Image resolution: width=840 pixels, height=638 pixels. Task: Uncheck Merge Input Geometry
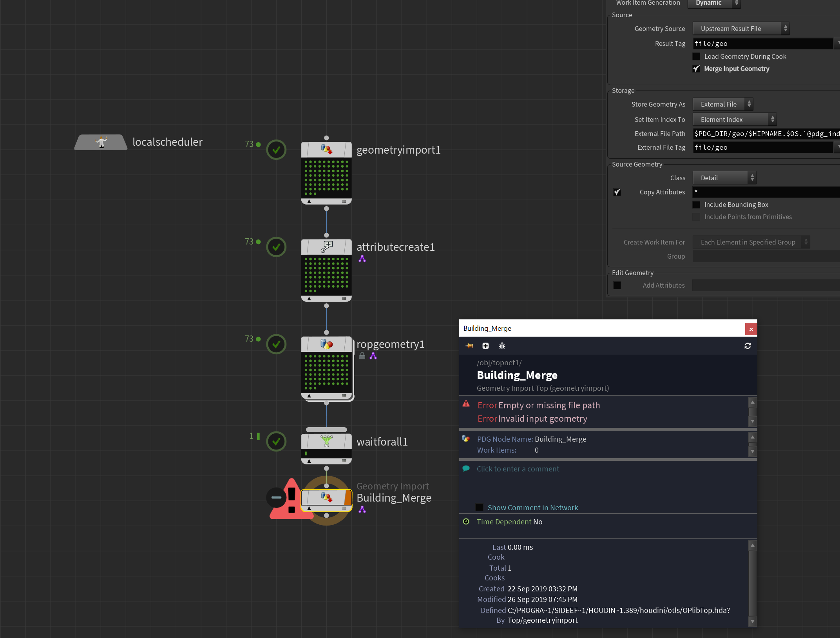696,69
